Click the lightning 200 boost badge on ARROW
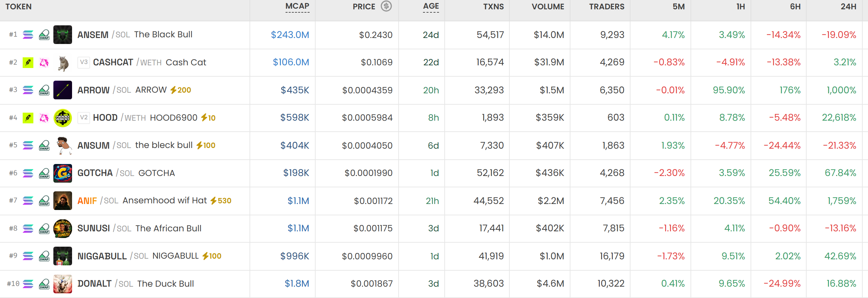 180,90
